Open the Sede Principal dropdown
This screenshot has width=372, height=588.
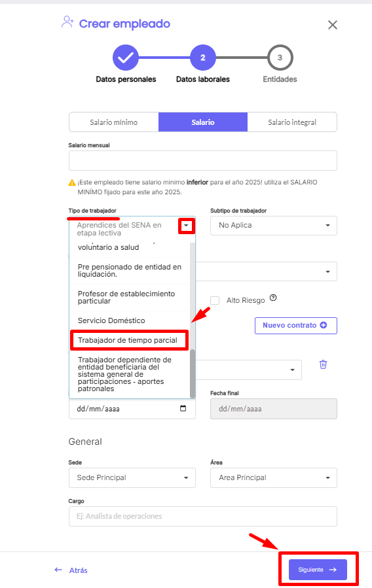point(132,477)
